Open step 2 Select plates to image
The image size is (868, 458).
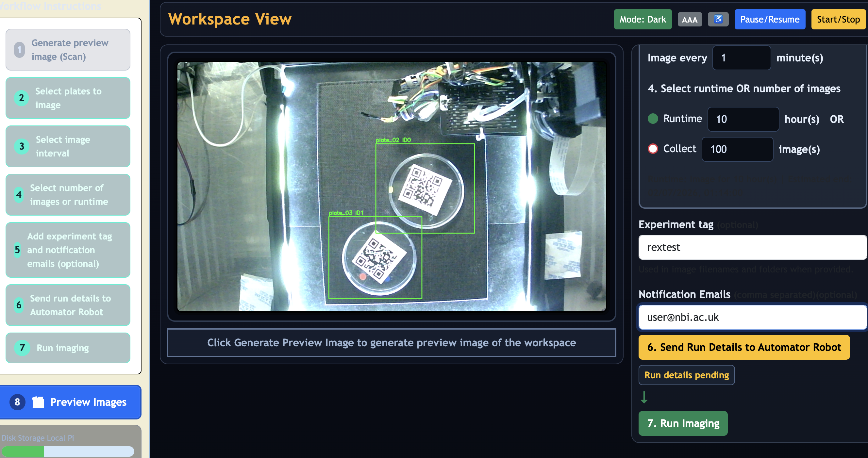[x=68, y=98]
